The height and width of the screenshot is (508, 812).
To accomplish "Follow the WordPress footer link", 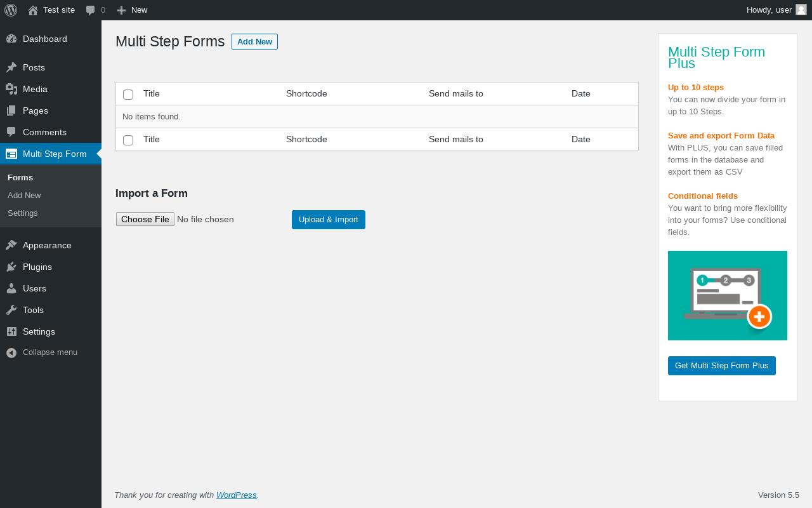I will click(x=236, y=495).
